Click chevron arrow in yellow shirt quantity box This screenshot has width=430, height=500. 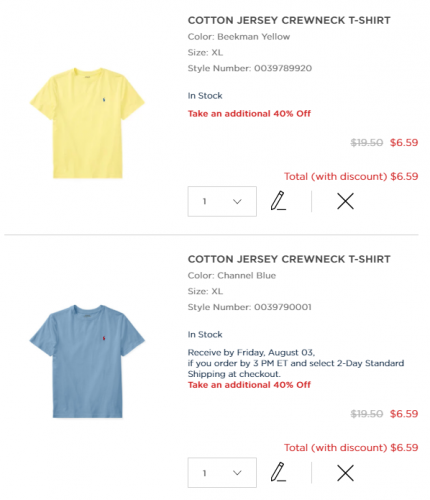[x=237, y=201]
